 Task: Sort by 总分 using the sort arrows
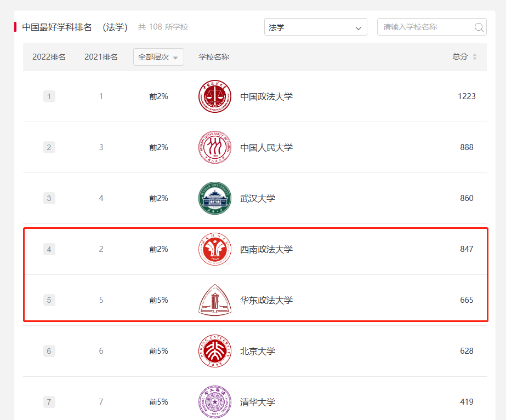tap(475, 57)
